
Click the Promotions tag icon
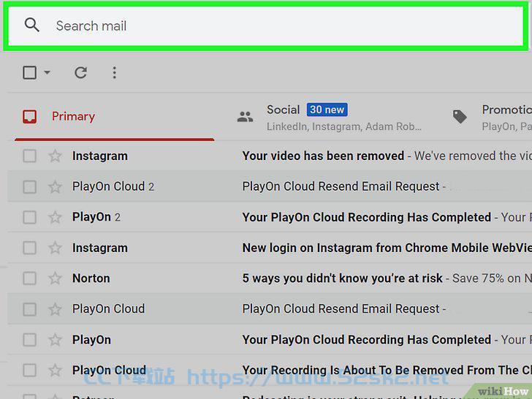(x=460, y=116)
